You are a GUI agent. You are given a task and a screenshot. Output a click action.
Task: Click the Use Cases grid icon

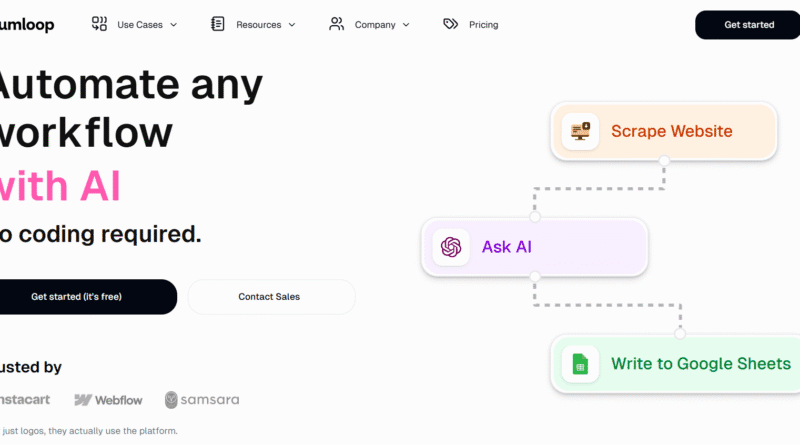tap(99, 24)
